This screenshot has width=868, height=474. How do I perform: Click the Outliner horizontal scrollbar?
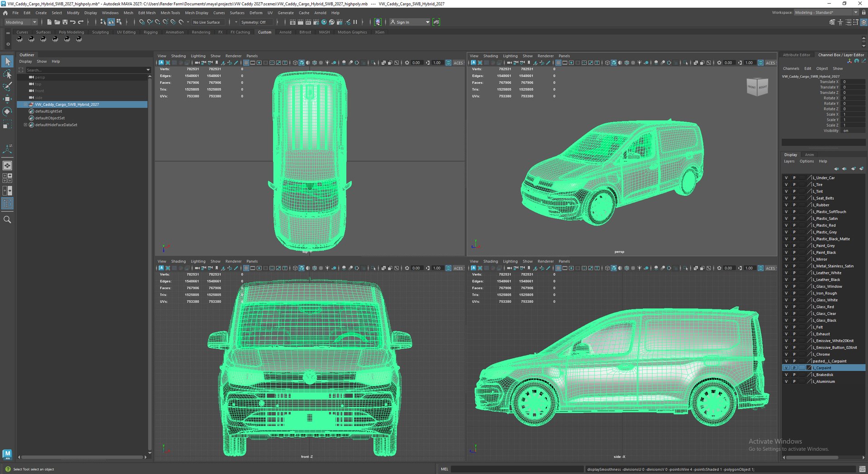pyautogui.click(x=82, y=457)
